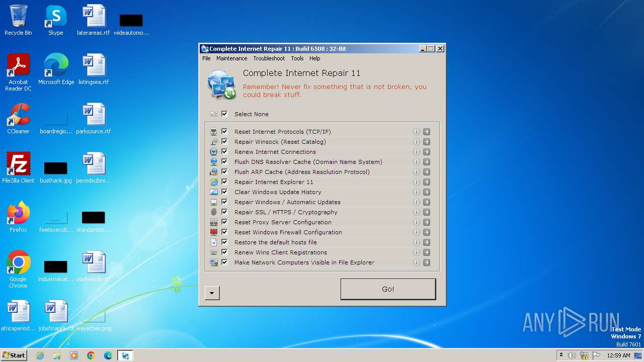Click info icon for Reset Windows Firewall Configuration

coord(416,232)
